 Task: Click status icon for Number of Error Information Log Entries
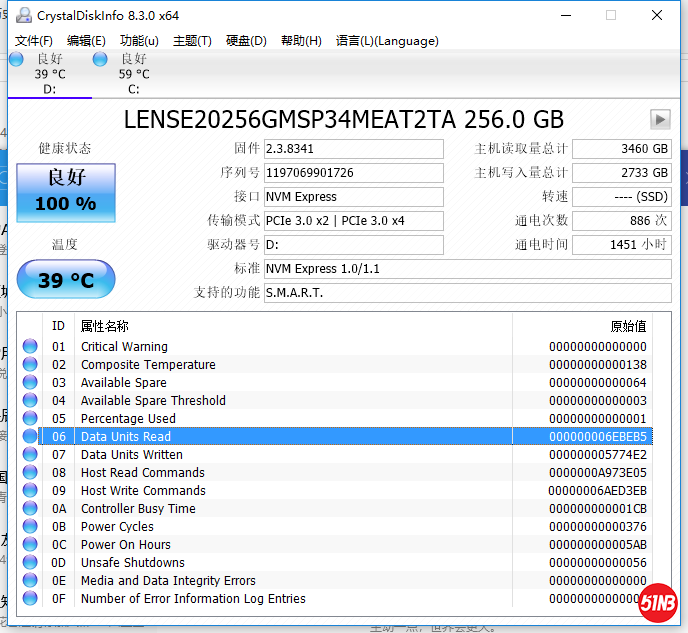click(30, 598)
